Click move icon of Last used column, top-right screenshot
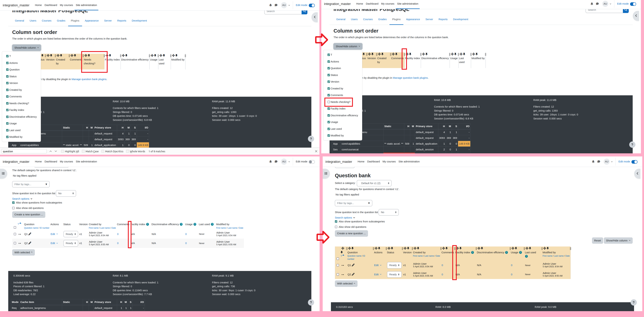 461,54
